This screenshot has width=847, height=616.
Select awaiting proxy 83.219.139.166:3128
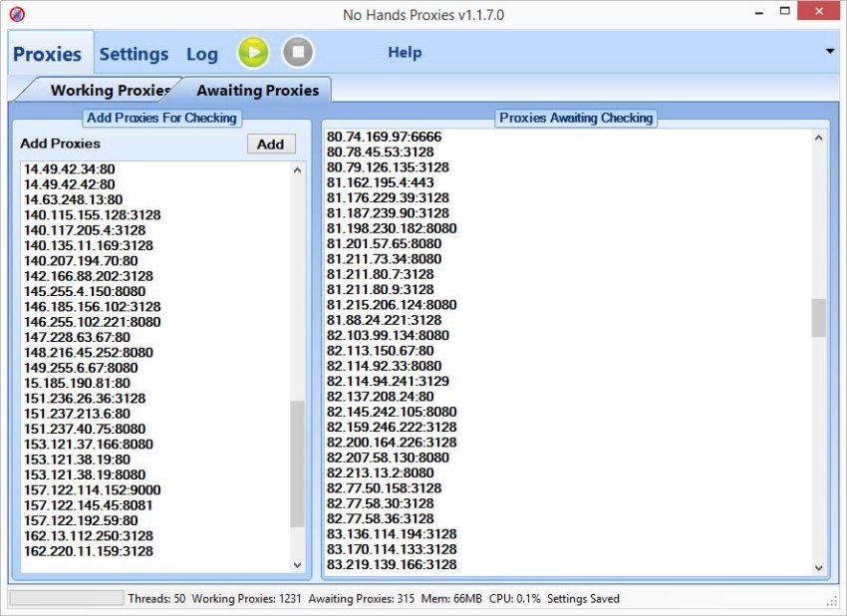(x=392, y=564)
